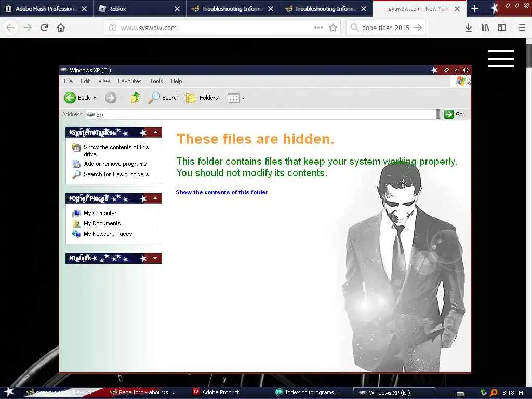The image size is (532, 399).
Task: Switch to Adobe Flash Professional browser tab
Action: pyautogui.click(x=46, y=9)
